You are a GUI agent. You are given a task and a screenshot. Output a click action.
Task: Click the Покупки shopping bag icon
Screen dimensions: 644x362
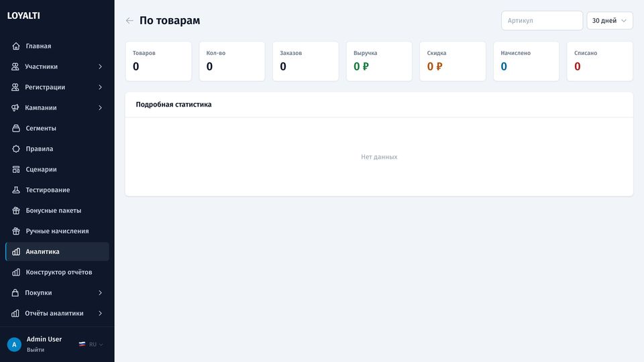(15, 293)
